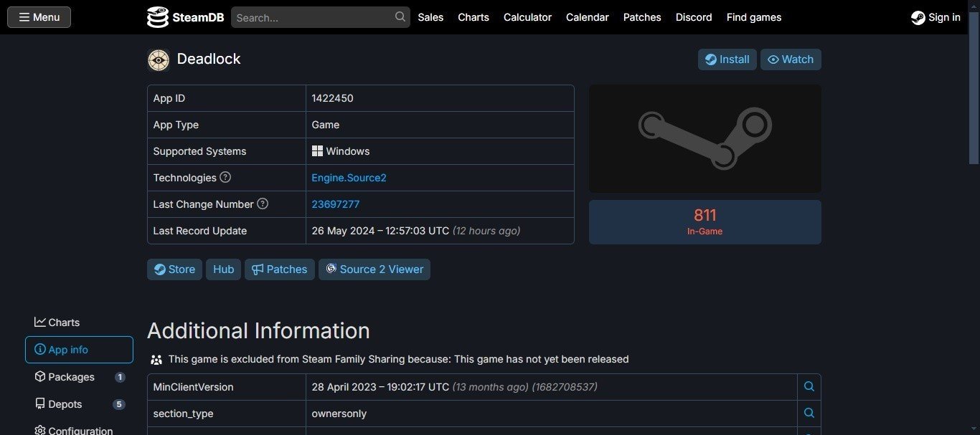The width and height of the screenshot is (980, 435).
Task: Click the Additional Information heading
Action: 258,330
